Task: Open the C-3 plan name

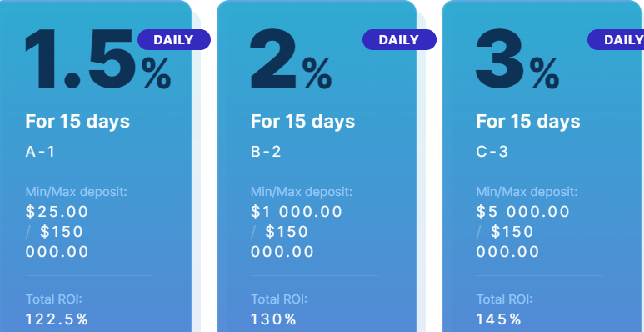Action: pyautogui.click(x=492, y=152)
